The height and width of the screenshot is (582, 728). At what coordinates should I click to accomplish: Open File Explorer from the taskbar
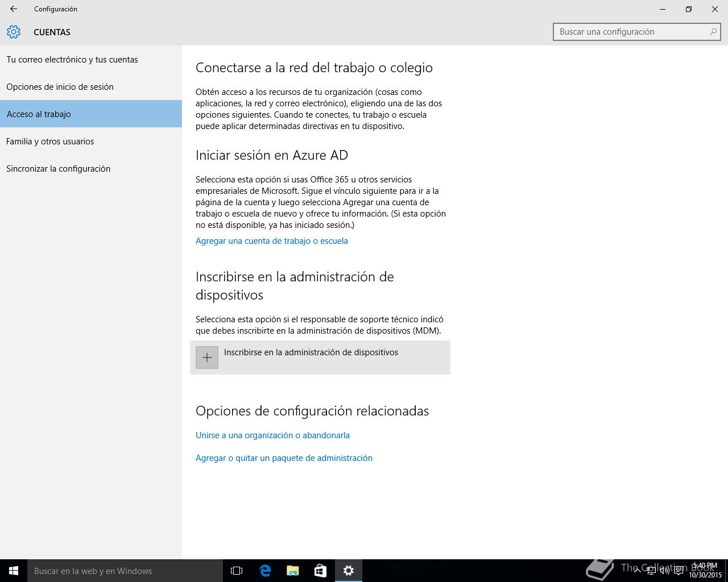tap(293, 571)
